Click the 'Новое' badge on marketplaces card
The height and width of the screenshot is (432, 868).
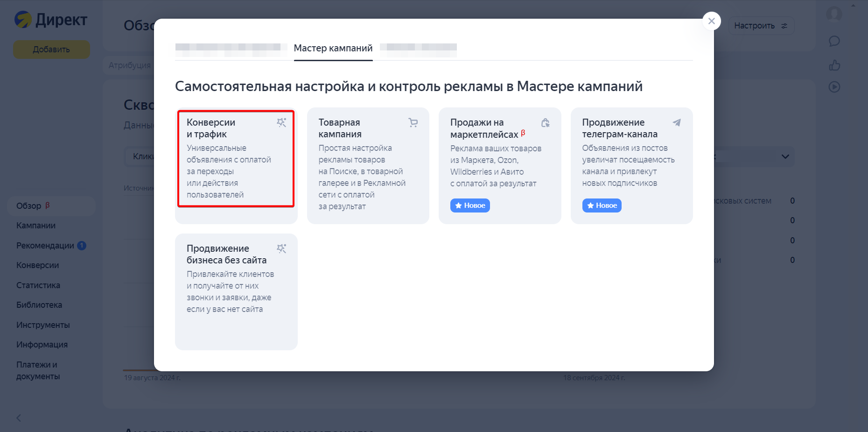[x=470, y=205]
